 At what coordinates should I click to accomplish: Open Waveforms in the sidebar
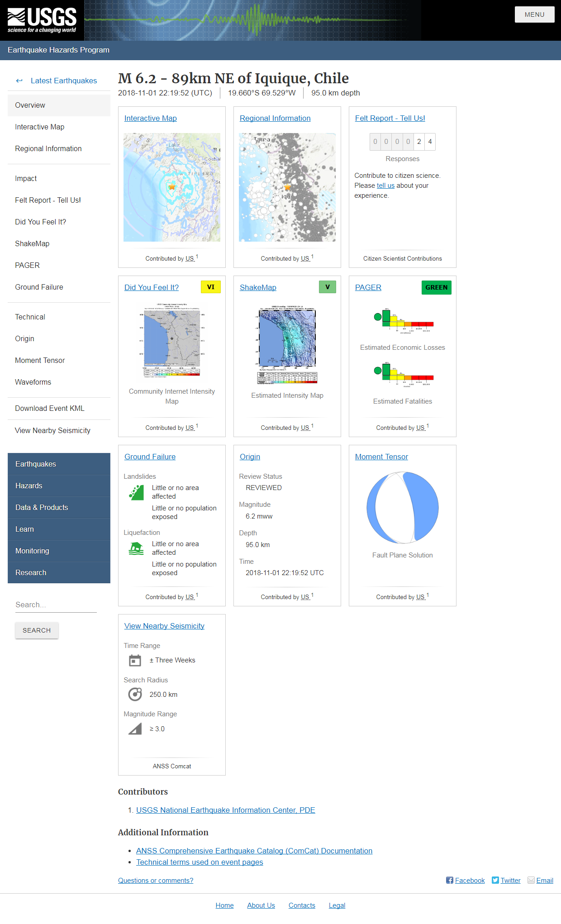point(59,382)
